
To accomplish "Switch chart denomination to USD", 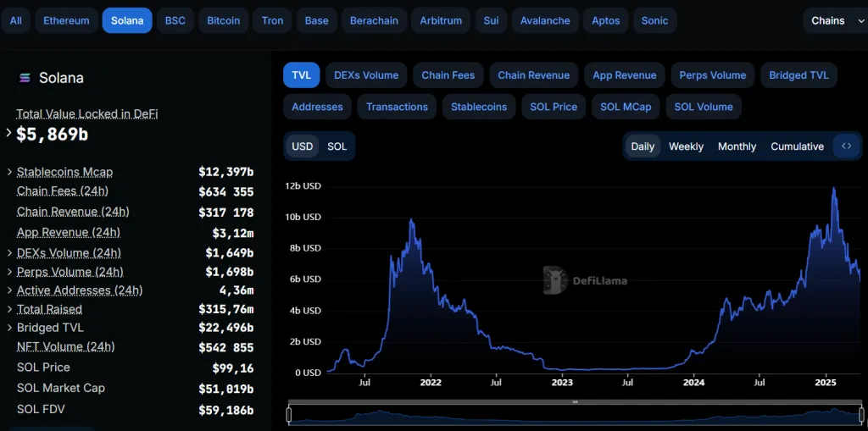I will 303,146.
